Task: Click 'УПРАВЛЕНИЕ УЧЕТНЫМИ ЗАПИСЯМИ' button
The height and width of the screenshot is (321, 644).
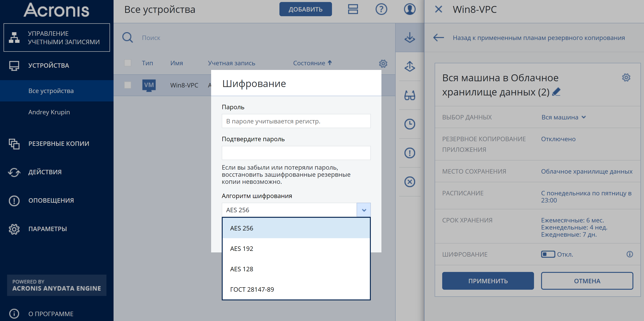Action: pos(57,38)
